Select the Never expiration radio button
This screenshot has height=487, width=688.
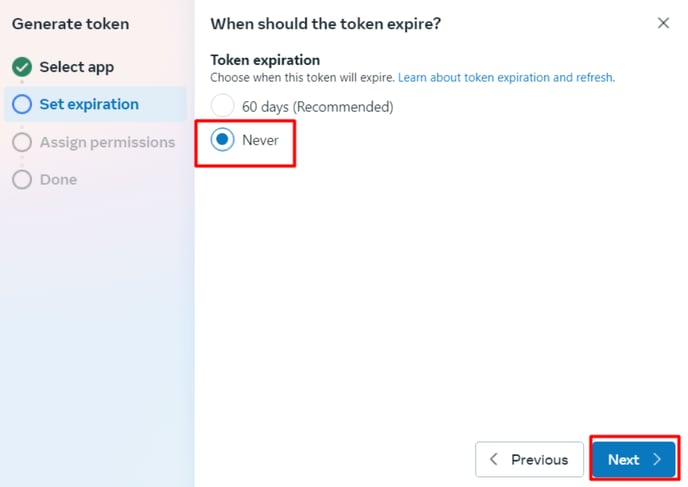(222, 140)
